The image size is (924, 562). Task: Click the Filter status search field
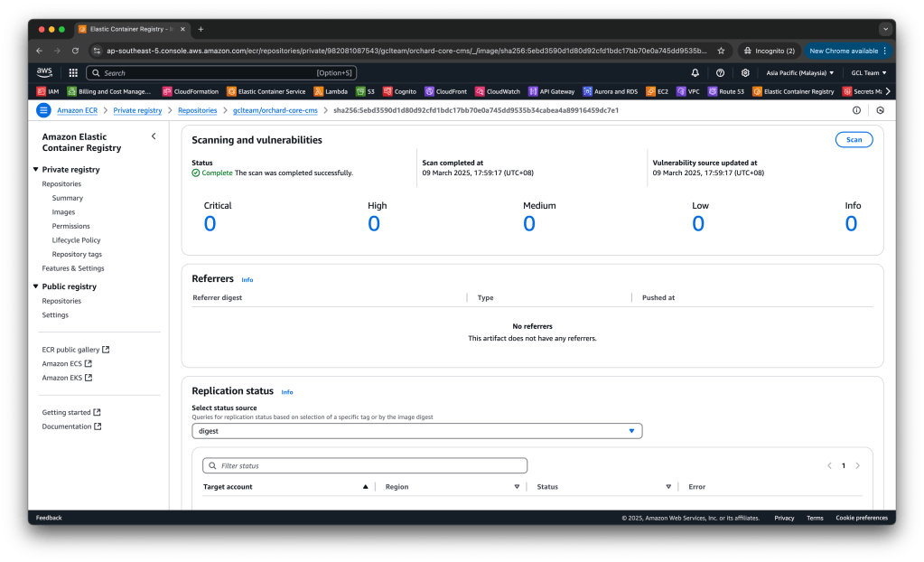pyautogui.click(x=365, y=465)
